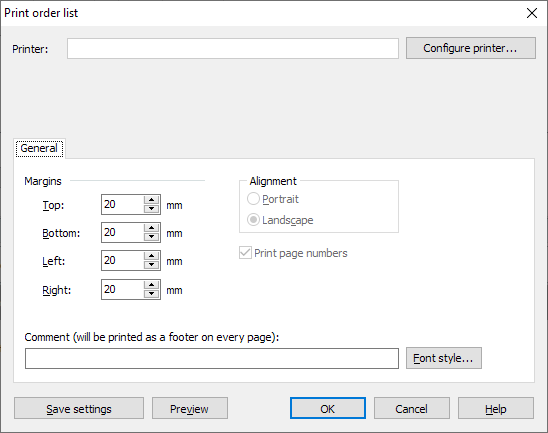Image resolution: width=548 pixels, height=433 pixels.
Task: Open Help for the print dialog
Action: point(496,408)
